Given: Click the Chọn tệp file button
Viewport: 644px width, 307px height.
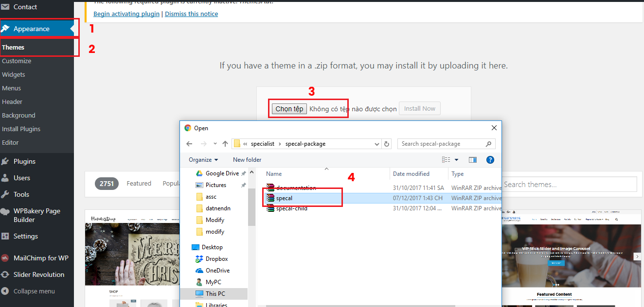Looking at the screenshot, I should pyautogui.click(x=289, y=109).
